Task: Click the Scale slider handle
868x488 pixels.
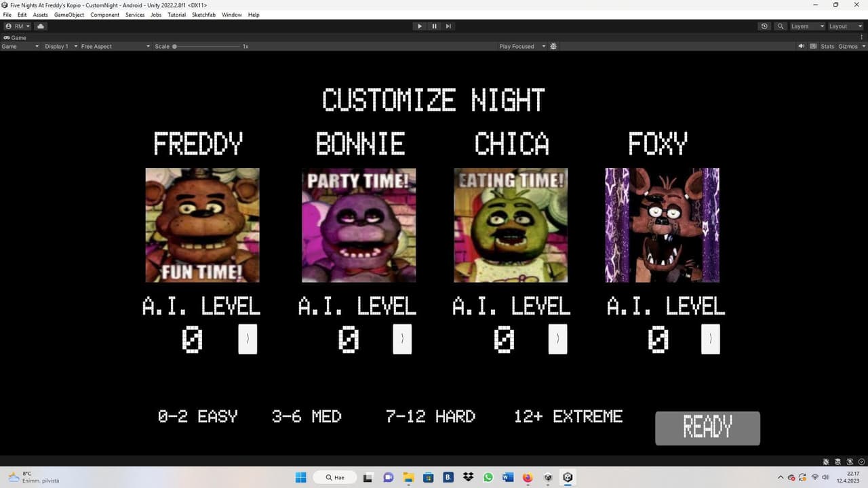Action: pos(174,46)
